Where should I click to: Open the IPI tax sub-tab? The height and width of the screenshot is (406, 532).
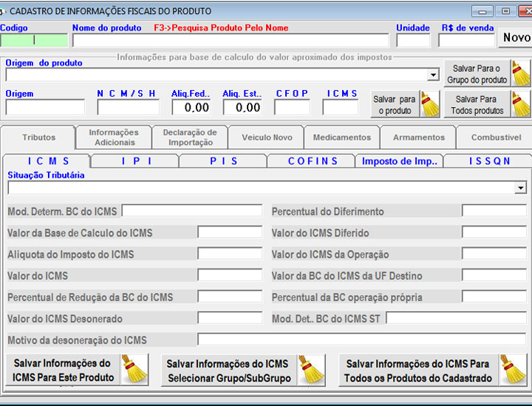(136, 161)
